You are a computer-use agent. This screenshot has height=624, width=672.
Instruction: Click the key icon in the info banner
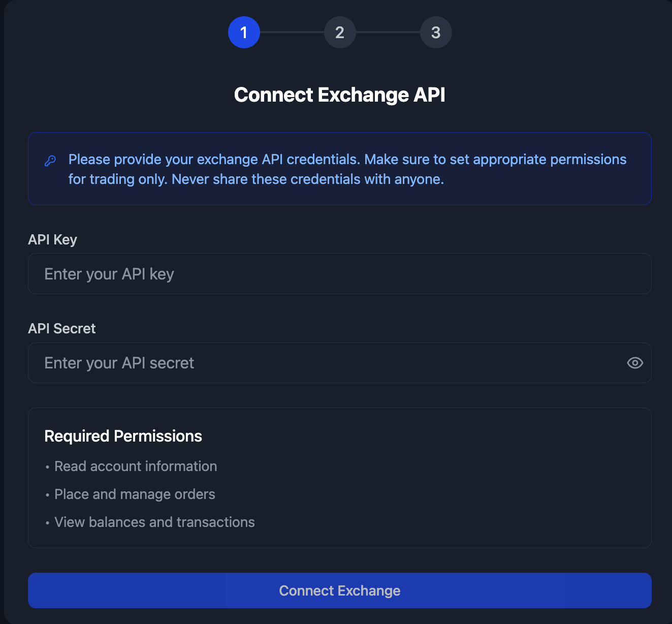(50, 161)
